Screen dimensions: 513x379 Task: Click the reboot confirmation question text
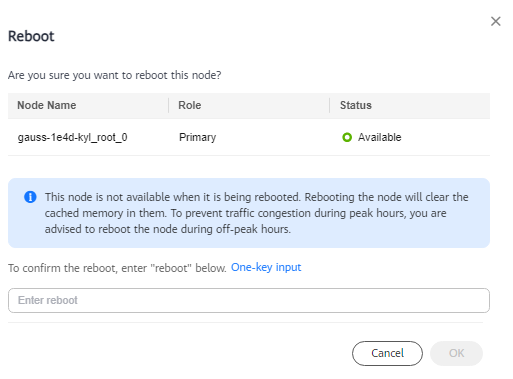(x=115, y=75)
